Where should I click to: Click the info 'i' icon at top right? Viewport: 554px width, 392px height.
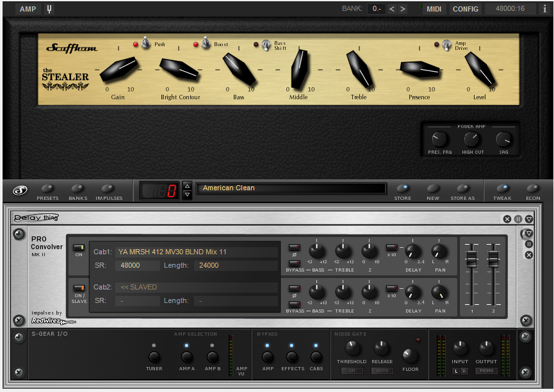coord(544,9)
